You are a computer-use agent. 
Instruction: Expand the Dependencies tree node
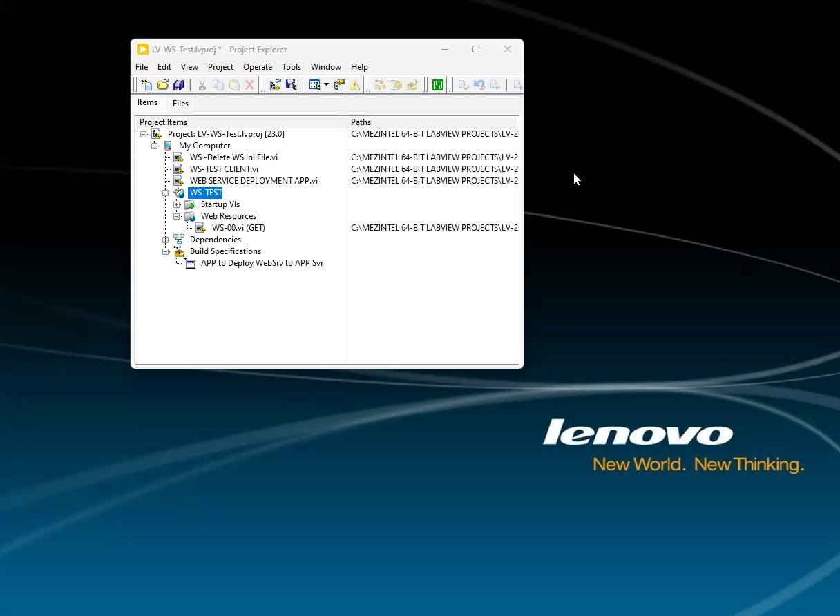point(166,240)
